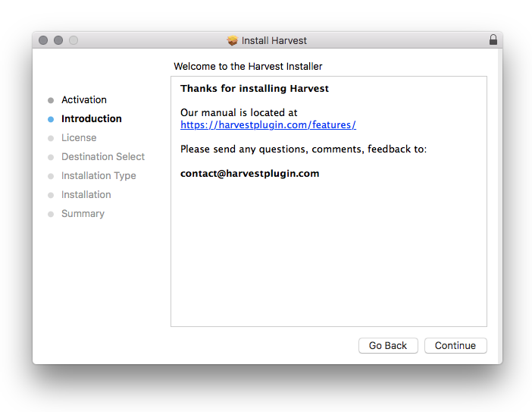Click the 'Thanks for installing Harvest' heading
The height and width of the screenshot is (412, 532).
point(255,89)
